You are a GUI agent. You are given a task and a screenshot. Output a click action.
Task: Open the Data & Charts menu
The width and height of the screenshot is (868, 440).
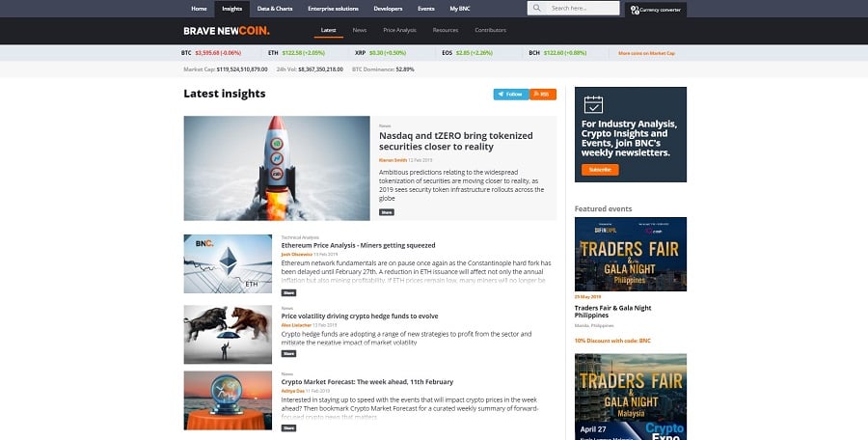(275, 8)
